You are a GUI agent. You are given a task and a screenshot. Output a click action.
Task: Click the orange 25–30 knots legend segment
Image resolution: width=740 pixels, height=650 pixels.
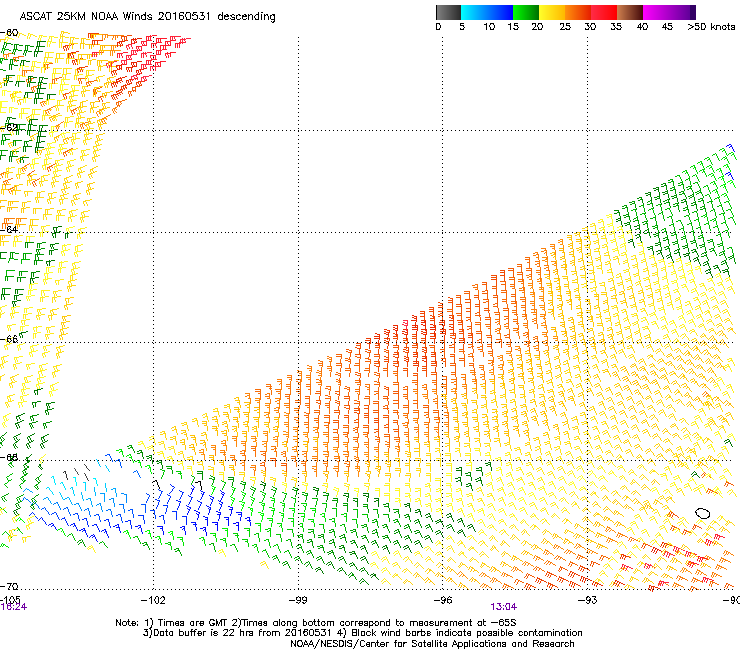(578, 12)
